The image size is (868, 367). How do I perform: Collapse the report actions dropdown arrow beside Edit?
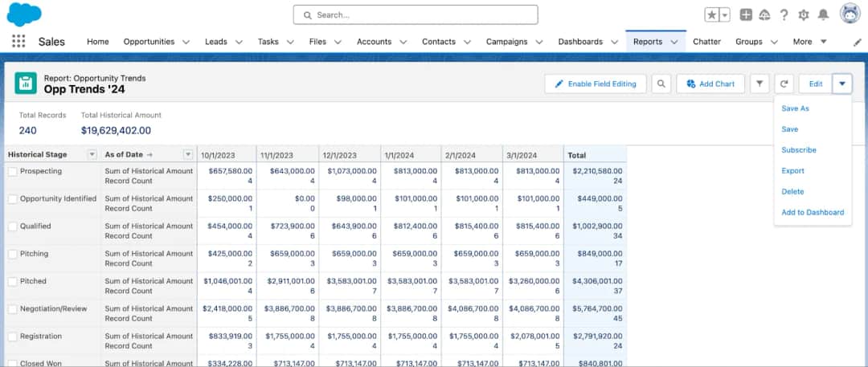coord(842,84)
